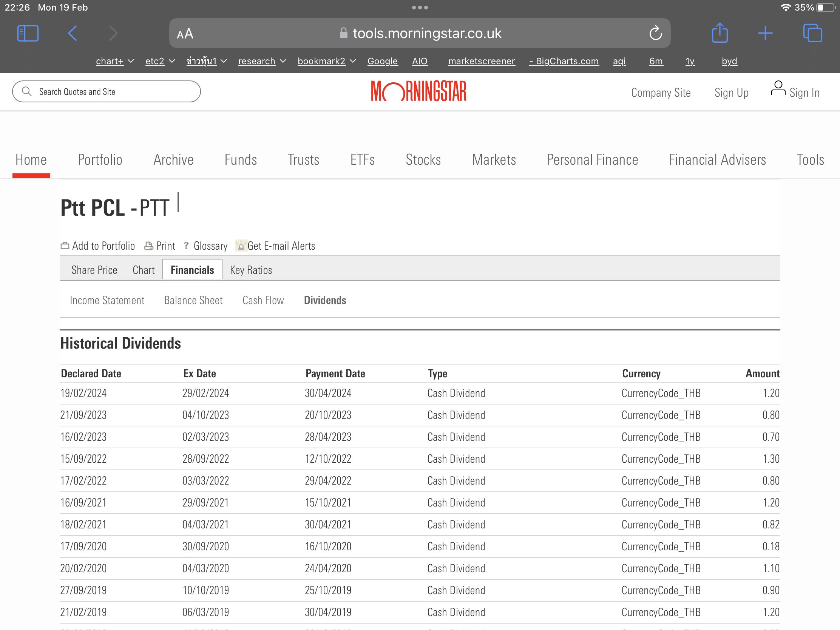Show all tabs overview icon
Viewport: 840px width, 630px height.
point(813,33)
